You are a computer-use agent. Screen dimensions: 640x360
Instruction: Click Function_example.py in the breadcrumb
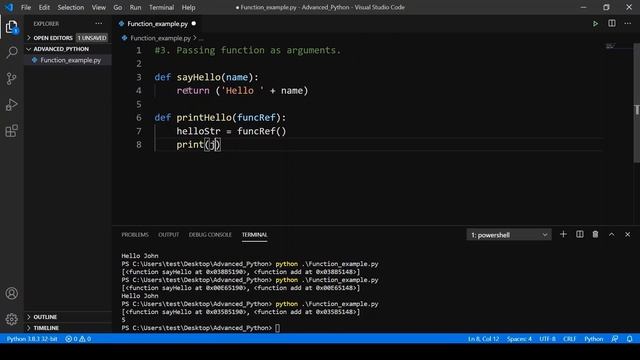click(160, 38)
